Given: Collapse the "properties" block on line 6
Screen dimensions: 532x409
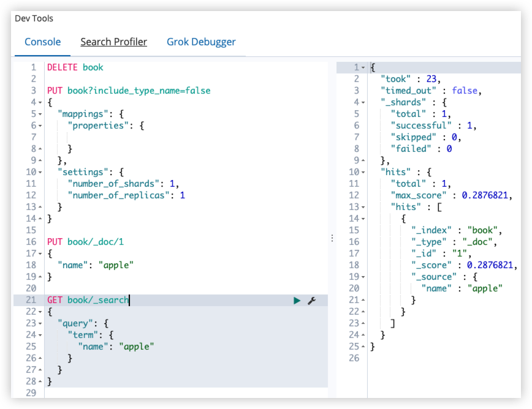Looking at the screenshot, I should coord(40,126).
